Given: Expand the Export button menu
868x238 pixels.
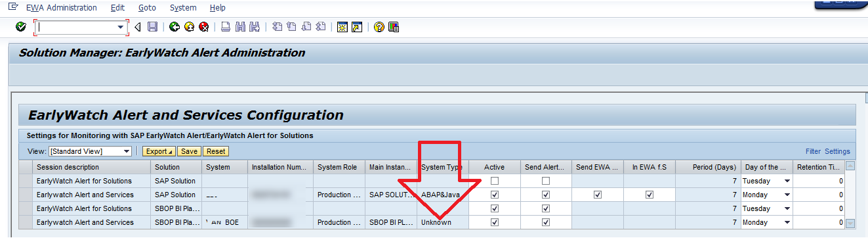Looking at the screenshot, I should coord(159,151).
